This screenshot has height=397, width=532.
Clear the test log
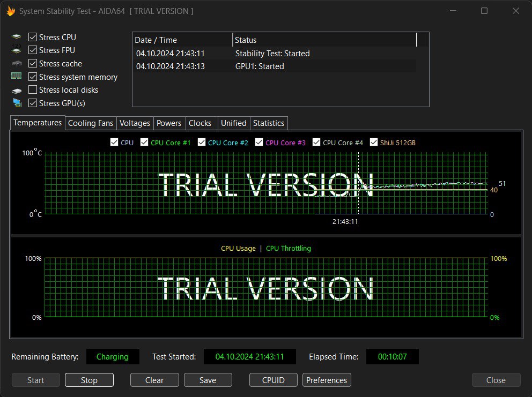[154, 380]
